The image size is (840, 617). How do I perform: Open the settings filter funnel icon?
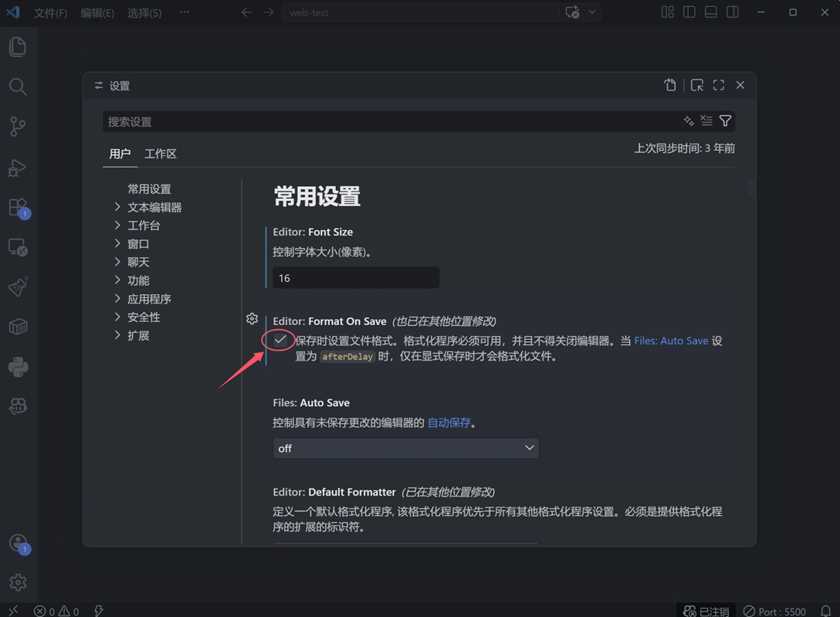(x=725, y=121)
